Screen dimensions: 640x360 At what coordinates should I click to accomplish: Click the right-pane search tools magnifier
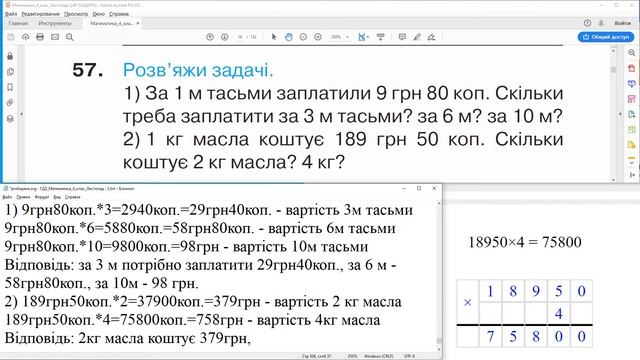coord(631,53)
